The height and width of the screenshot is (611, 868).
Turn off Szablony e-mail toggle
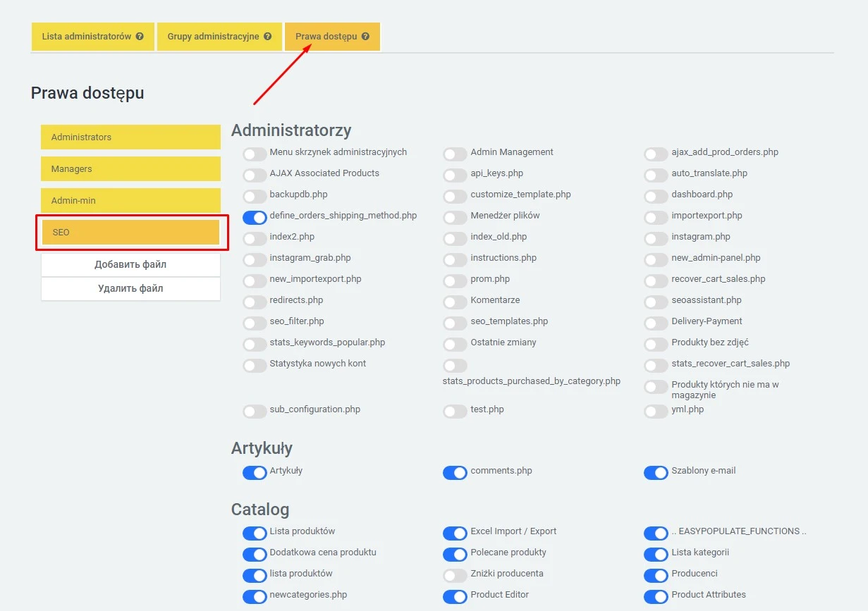pyautogui.click(x=656, y=472)
